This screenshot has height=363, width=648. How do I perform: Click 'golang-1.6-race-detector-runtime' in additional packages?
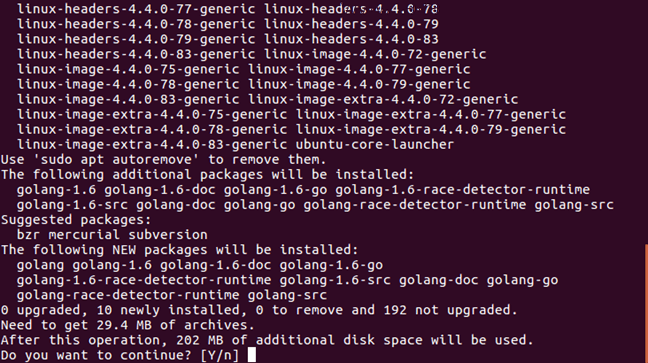click(x=462, y=190)
